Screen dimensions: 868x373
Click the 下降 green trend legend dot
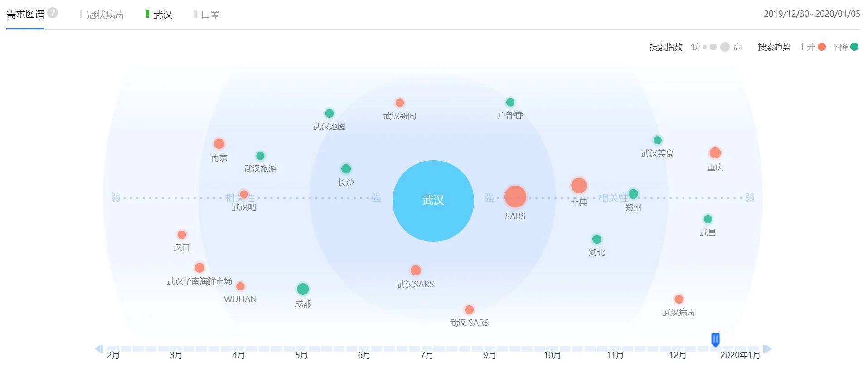click(x=854, y=47)
